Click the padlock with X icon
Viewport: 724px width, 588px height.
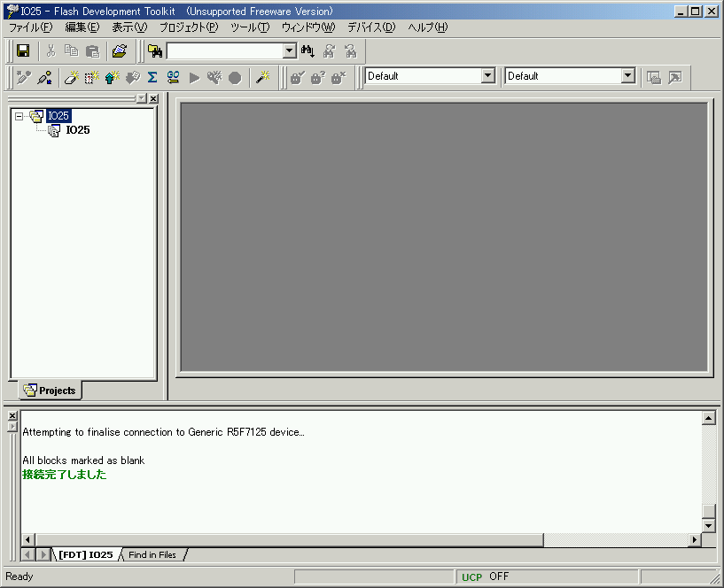pos(339,78)
